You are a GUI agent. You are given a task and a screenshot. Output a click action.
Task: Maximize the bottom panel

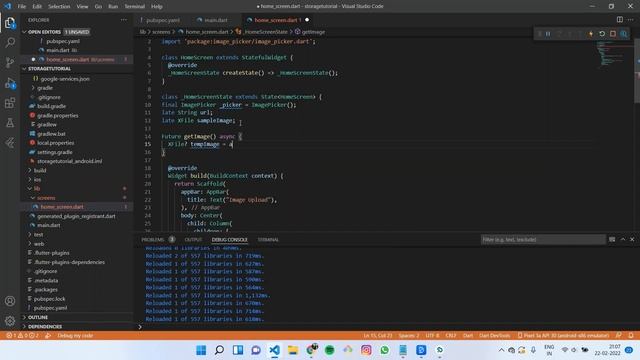point(623,240)
